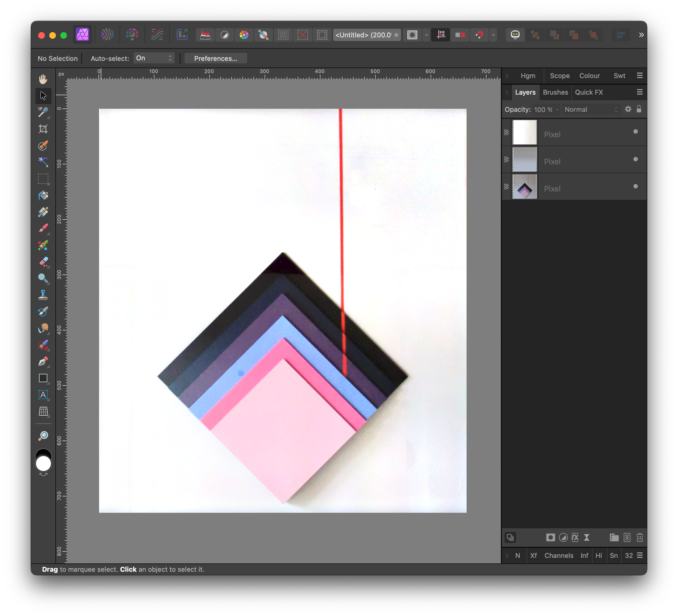Click the Deselect toolbar icon
The image size is (678, 616).
click(x=303, y=35)
